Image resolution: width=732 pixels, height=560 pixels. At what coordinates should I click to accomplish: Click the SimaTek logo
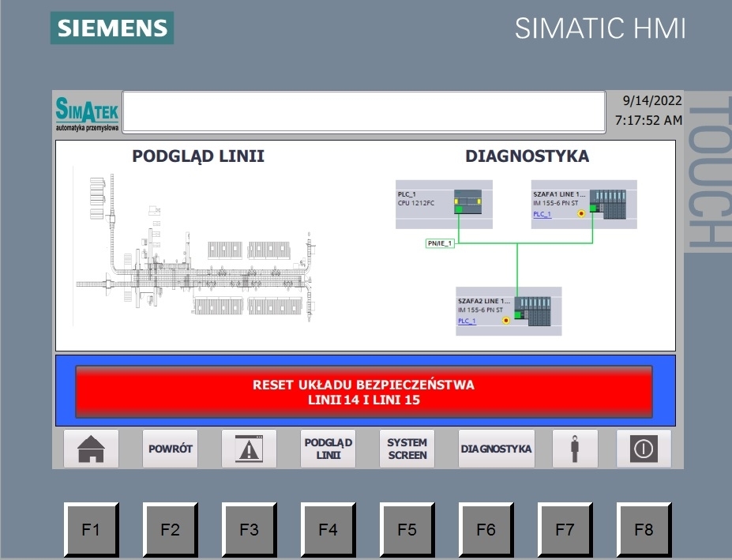point(88,114)
